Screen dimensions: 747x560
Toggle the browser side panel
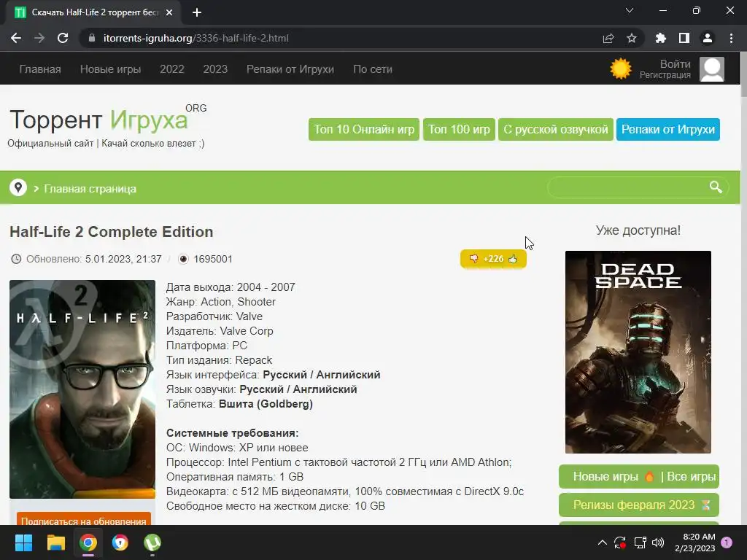684,38
